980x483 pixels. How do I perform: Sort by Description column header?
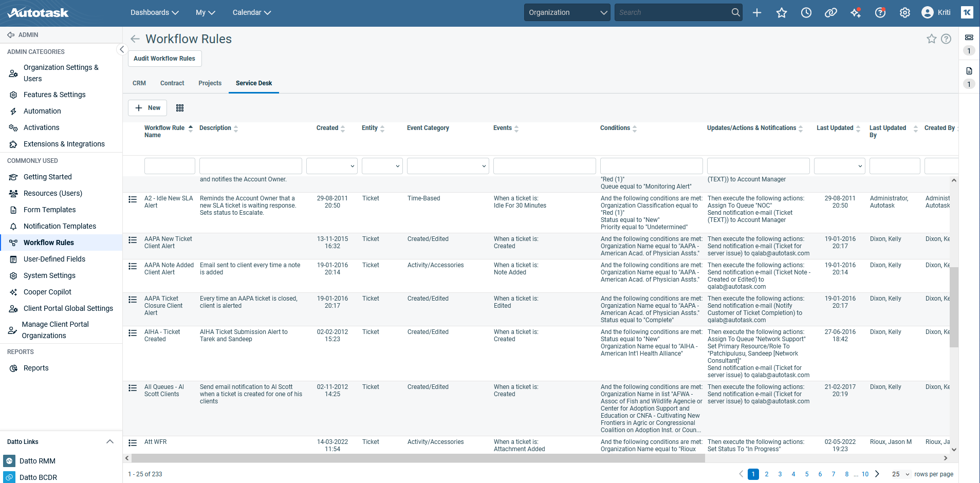(219, 128)
